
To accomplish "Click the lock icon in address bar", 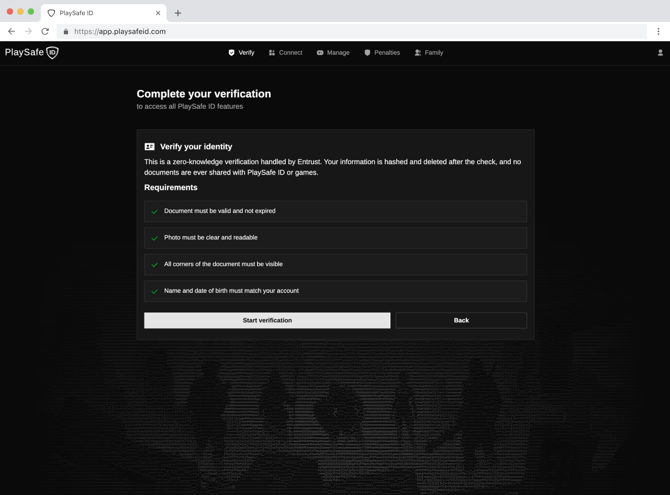I will pos(66,31).
